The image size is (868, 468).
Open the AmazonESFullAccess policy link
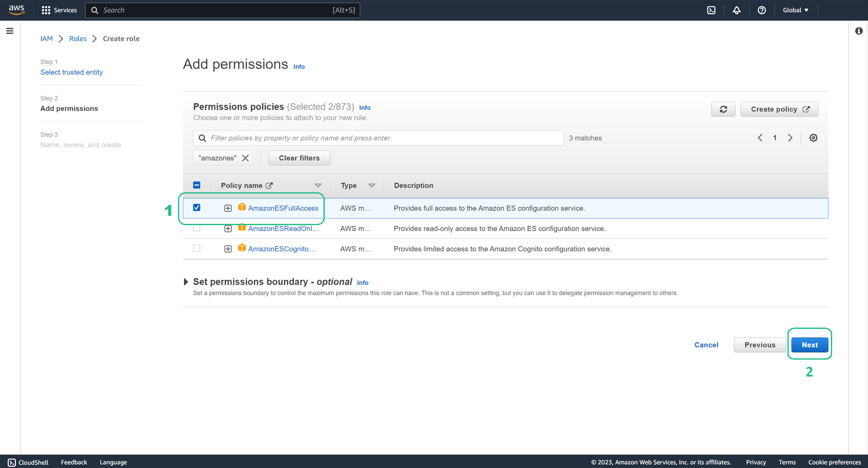[x=283, y=208]
